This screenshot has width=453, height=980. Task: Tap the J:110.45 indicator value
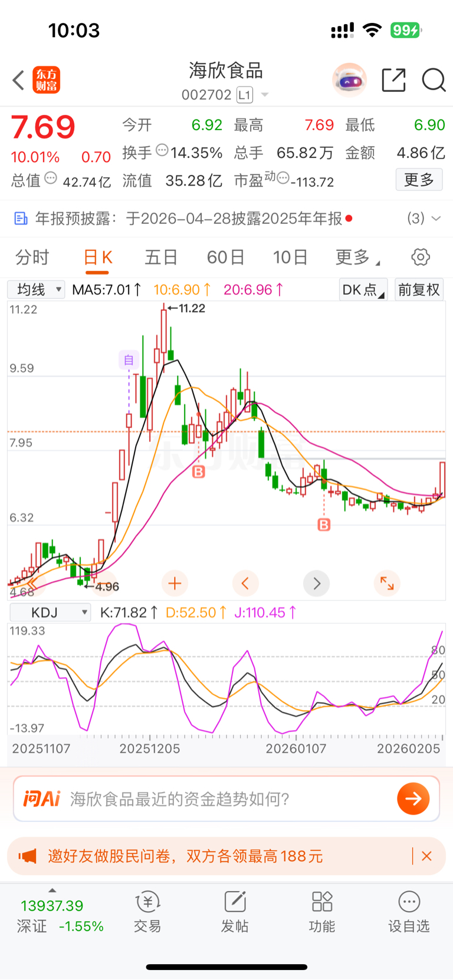pos(265,612)
